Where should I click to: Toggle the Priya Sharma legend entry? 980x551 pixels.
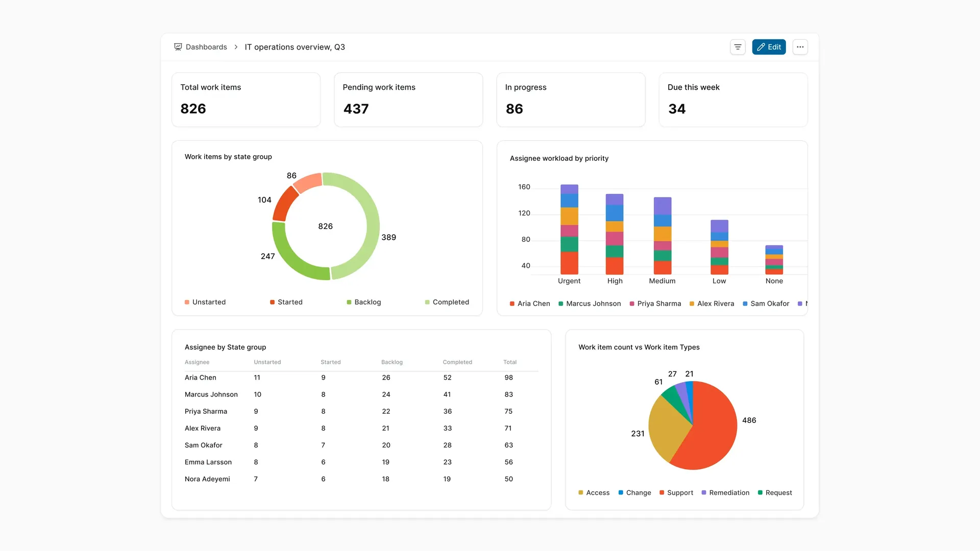[655, 304]
